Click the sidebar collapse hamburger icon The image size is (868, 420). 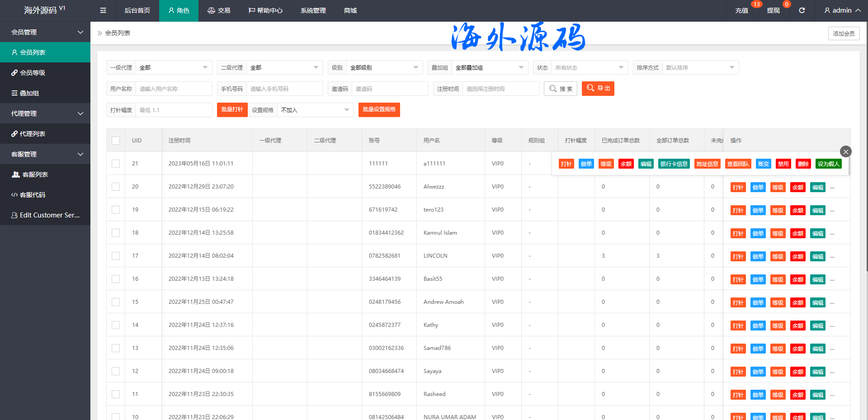tap(103, 10)
